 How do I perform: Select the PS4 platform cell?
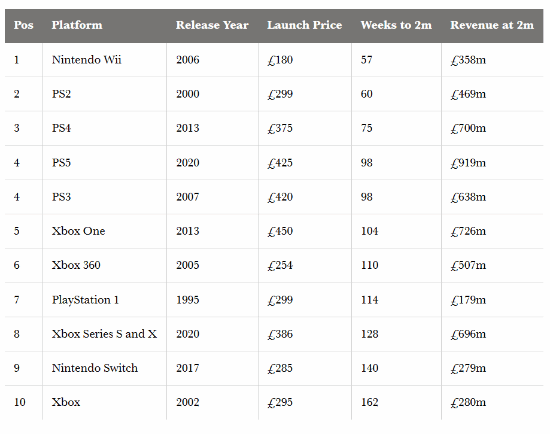click(61, 128)
